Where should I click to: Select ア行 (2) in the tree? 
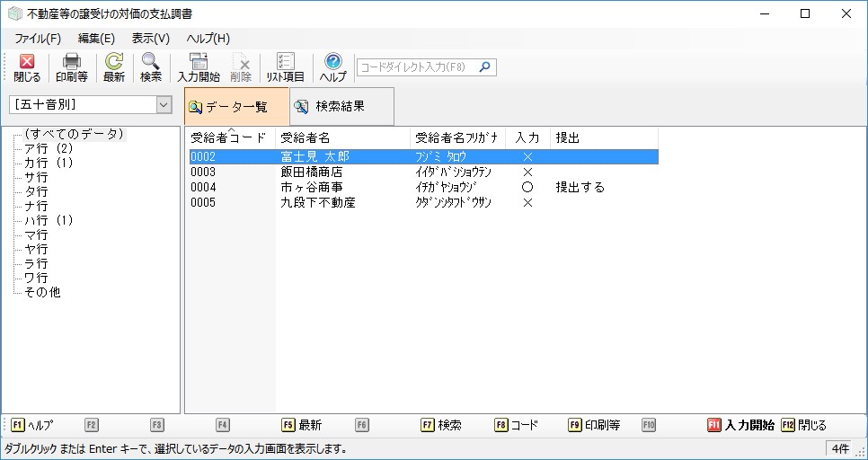click(49, 148)
